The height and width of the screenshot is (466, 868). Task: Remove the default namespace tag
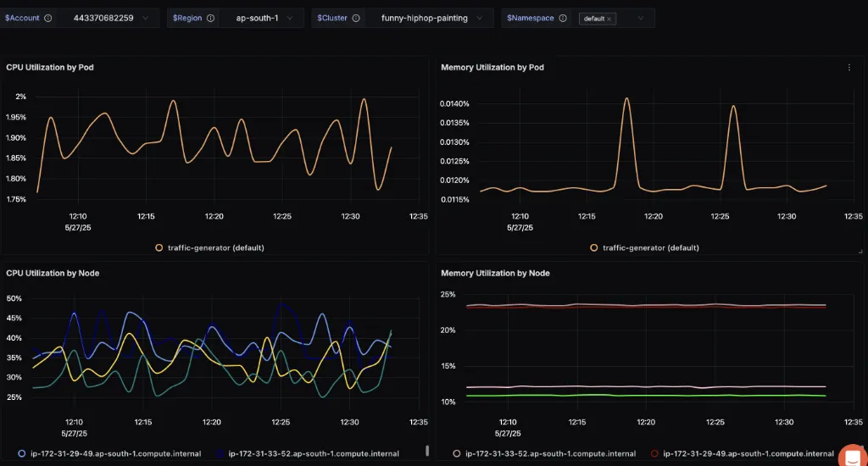[609, 19]
